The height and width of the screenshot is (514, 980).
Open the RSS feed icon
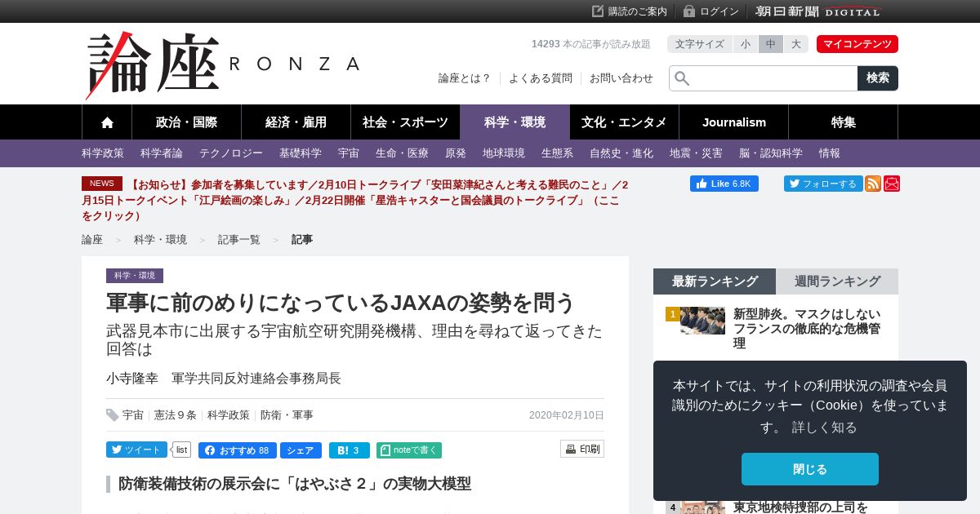tap(873, 184)
